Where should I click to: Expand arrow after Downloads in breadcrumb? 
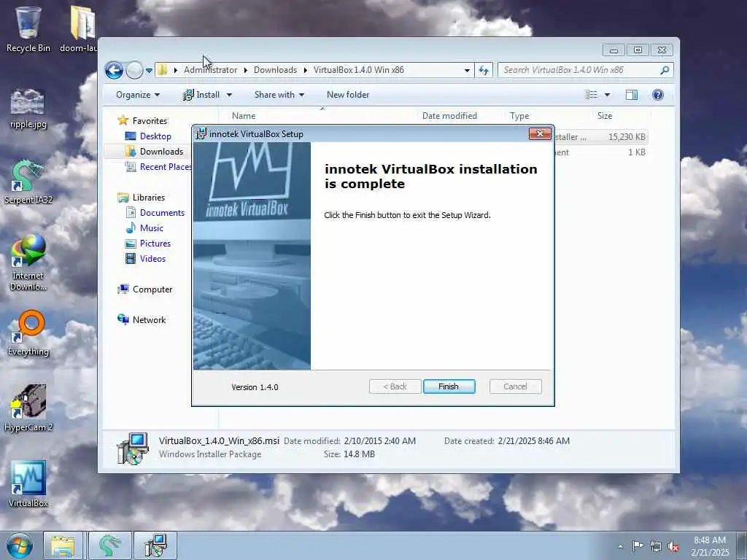tap(306, 70)
